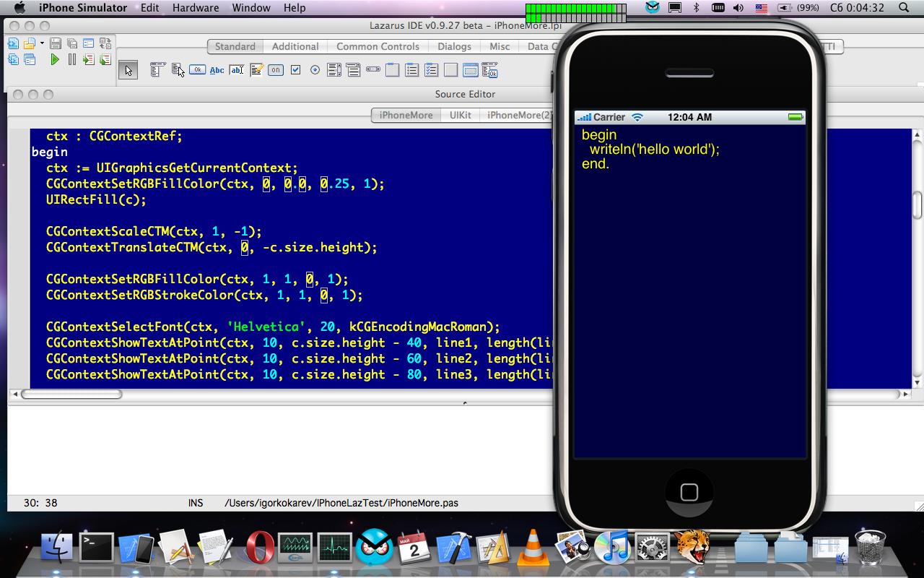
Task: Switch to the Additional palette tab
Action: point(295,46)
